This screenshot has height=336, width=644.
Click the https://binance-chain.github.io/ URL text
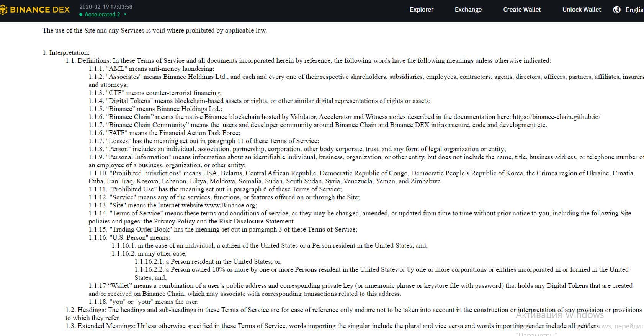pyautogui.click(x=556, y=117)
